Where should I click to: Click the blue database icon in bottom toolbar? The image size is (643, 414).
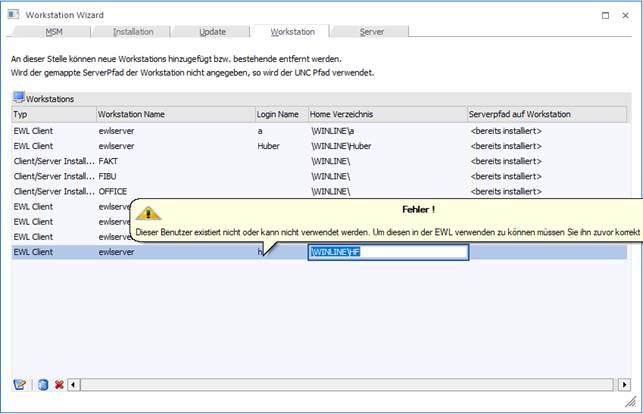tap(42, 384)
